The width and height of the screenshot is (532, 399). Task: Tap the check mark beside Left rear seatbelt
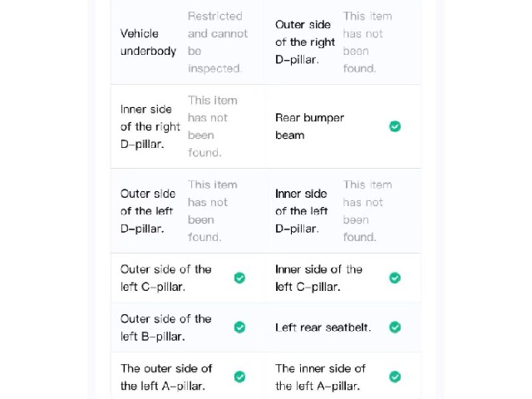(x=395, y=328)
